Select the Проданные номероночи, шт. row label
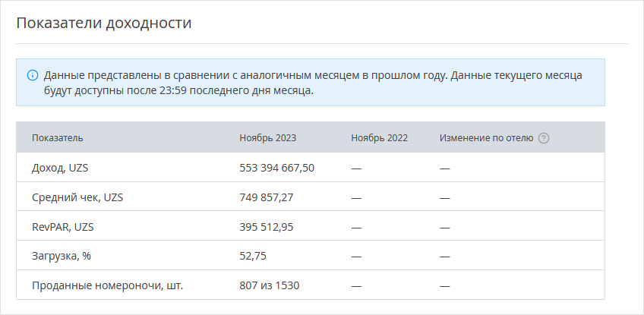 [x=108, y=285]
